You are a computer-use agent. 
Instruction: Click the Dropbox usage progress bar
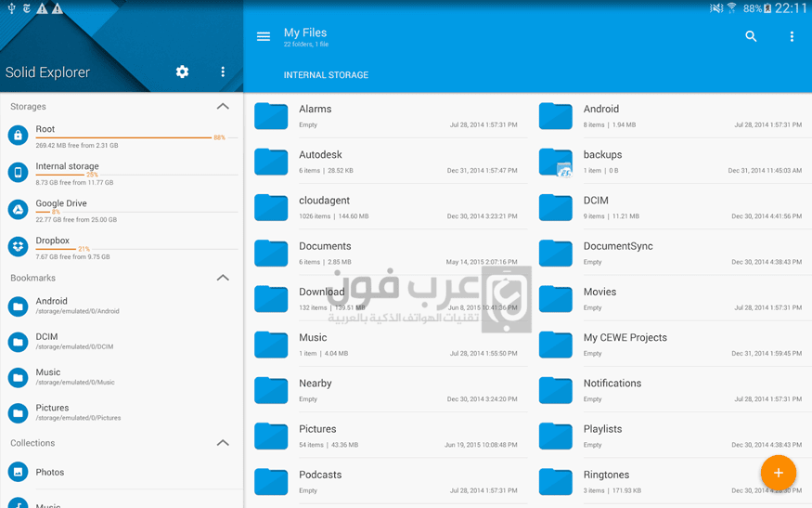[x=136, y=249]
